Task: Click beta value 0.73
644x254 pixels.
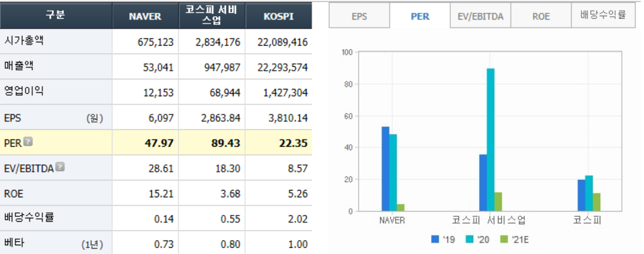Action: click(164, 245)
